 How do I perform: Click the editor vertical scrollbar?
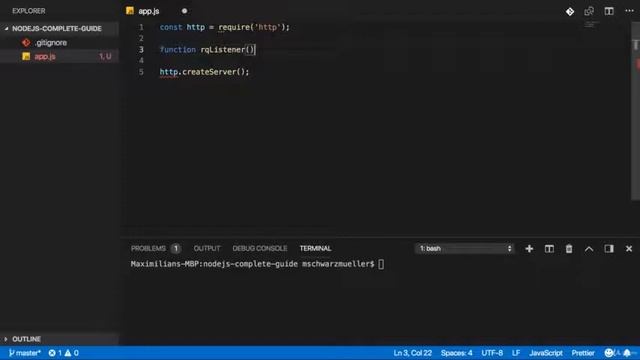635,110
